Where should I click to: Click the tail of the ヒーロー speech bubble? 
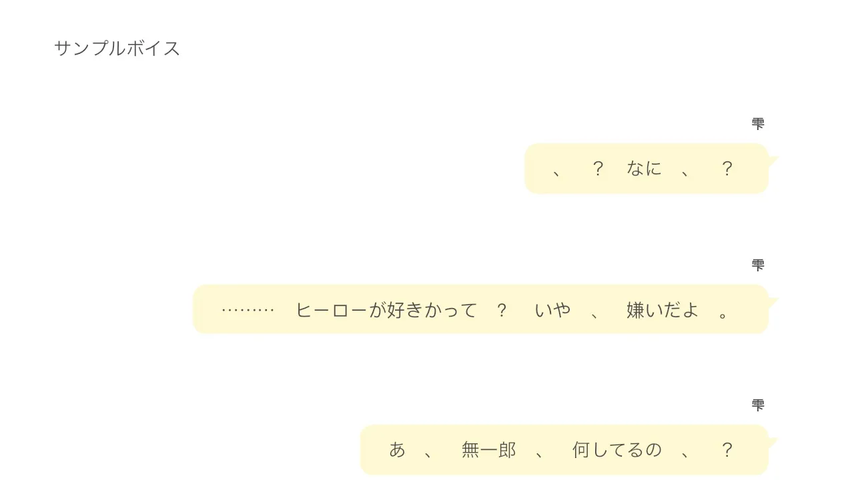(773, 302)
